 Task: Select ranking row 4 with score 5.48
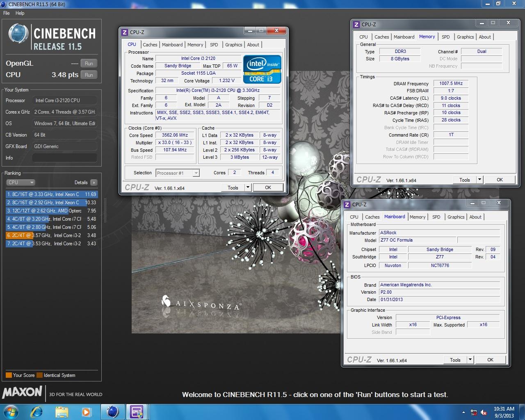tap(52, 219)
